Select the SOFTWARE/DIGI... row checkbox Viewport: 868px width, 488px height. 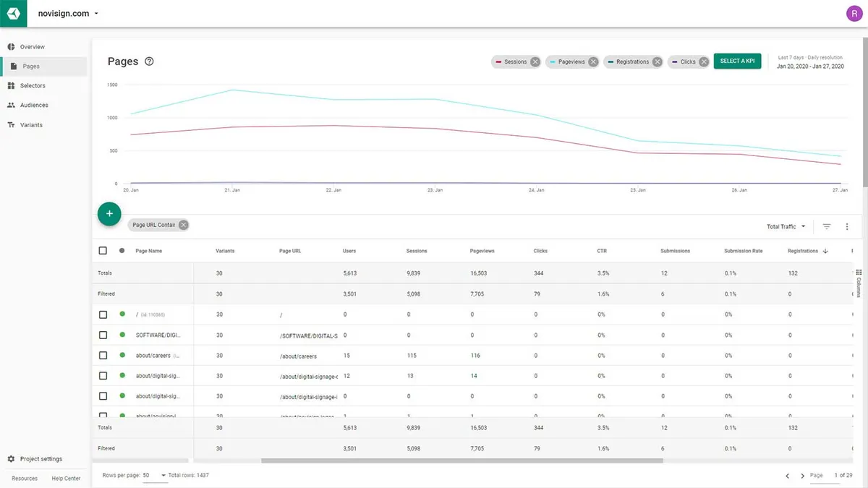pos(103,335)
